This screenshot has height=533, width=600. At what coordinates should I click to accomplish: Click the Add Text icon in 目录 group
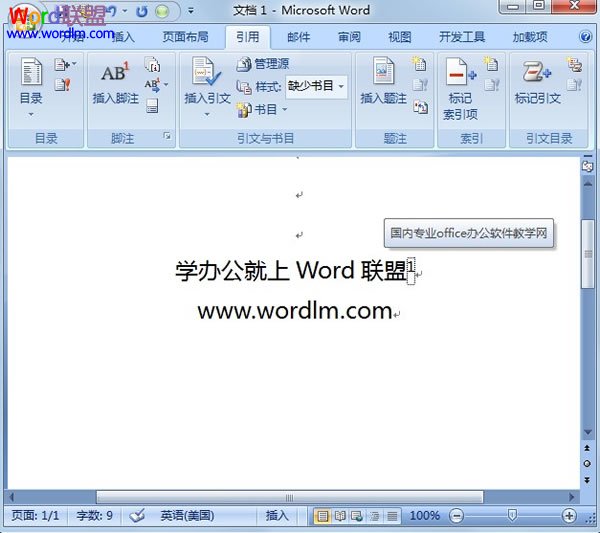click(x=62, y=64)
